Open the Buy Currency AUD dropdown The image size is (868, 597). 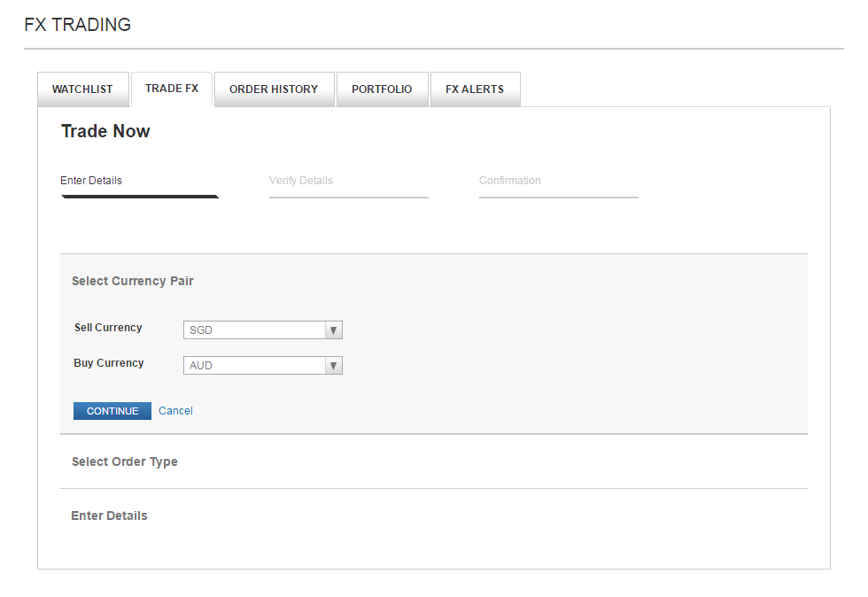254,366
